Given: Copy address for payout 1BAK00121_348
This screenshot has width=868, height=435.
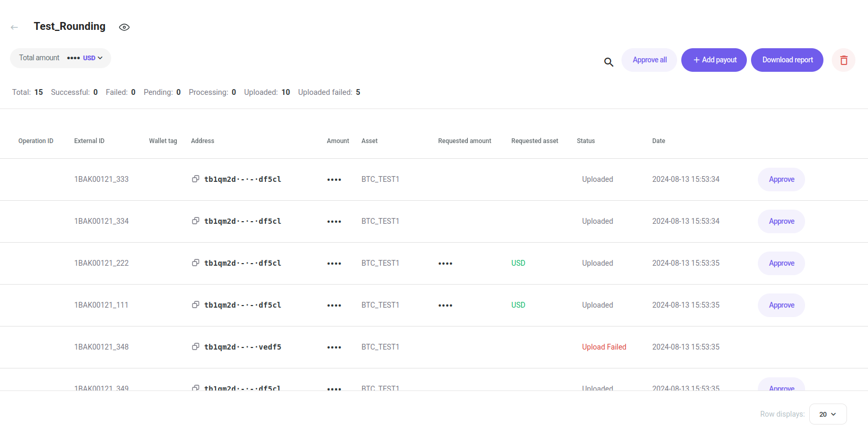Looking at the screenshot, I should [x=196, y=347].
